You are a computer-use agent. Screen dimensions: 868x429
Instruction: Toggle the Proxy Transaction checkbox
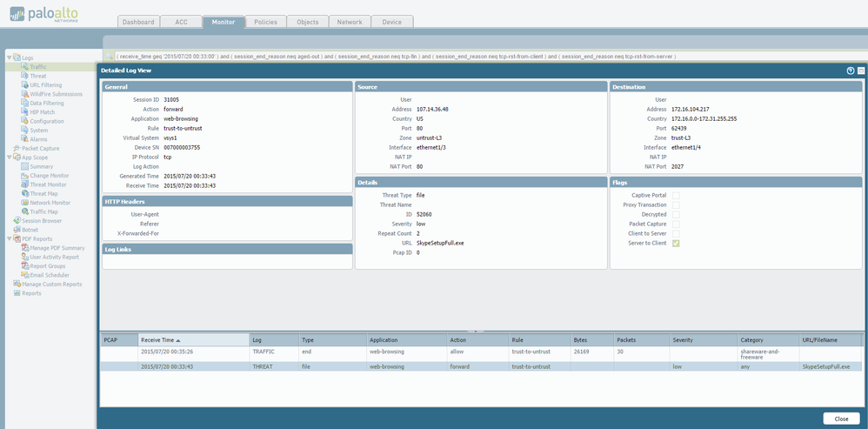tap(676, 204)
